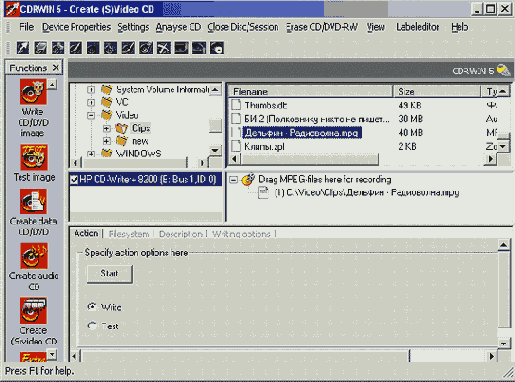Expand the Clips folder node
Viewport: 515px width, 382px height.
click(107, 128)
